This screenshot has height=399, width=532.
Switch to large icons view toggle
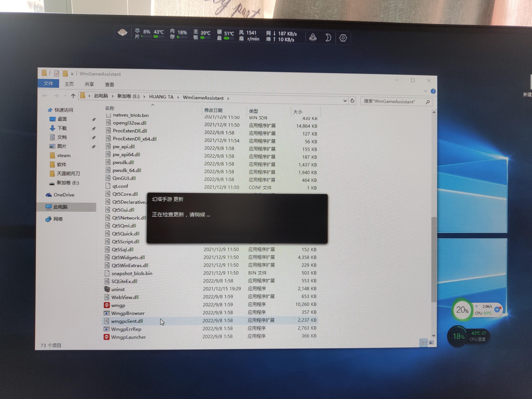click(431, 343)
